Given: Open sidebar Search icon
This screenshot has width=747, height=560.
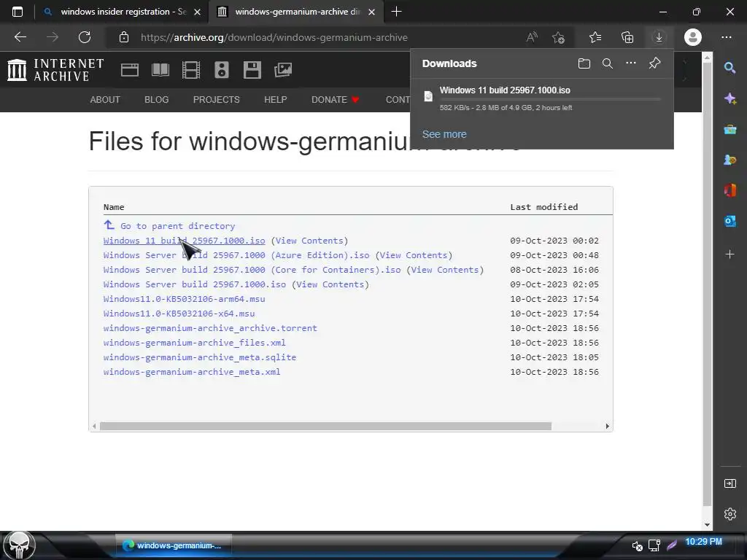Looking at the screenshot, I should [x=729, y=68].
